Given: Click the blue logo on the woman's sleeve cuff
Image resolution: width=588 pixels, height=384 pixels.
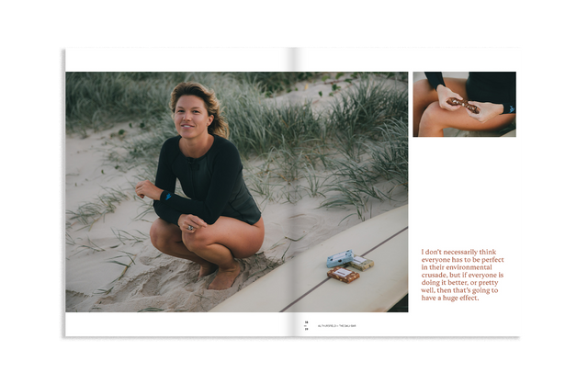Looking at the screenshot, I should (168, 196).
